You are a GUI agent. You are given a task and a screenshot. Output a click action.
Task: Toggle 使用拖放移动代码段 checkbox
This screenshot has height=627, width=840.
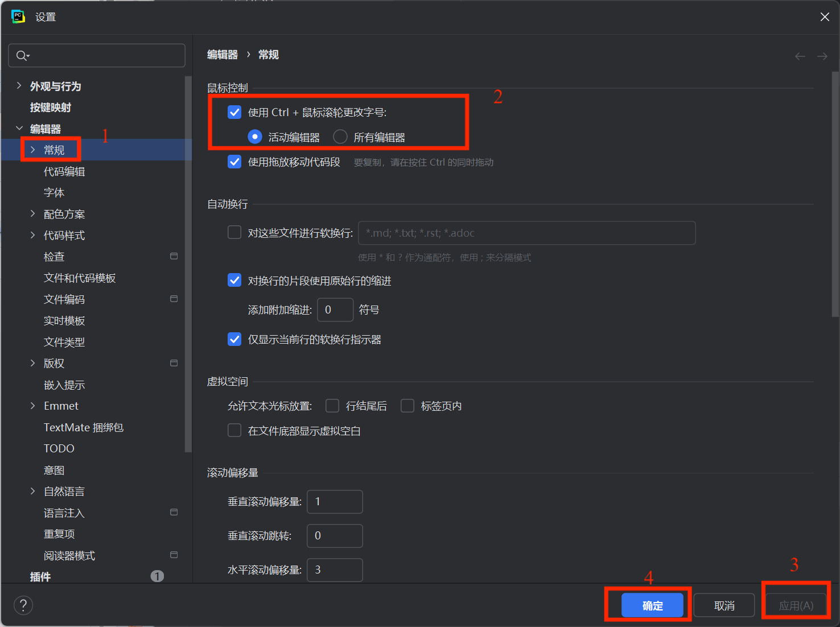[234, 162]
